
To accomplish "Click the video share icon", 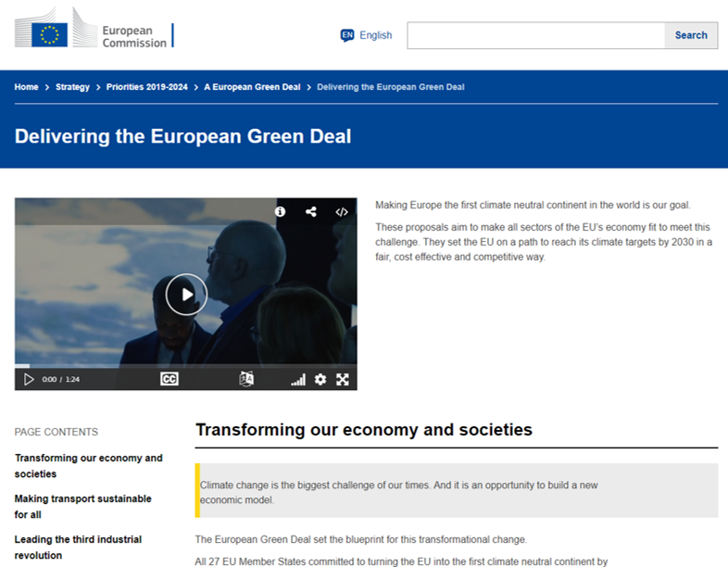I will click(x=311, y=212).
